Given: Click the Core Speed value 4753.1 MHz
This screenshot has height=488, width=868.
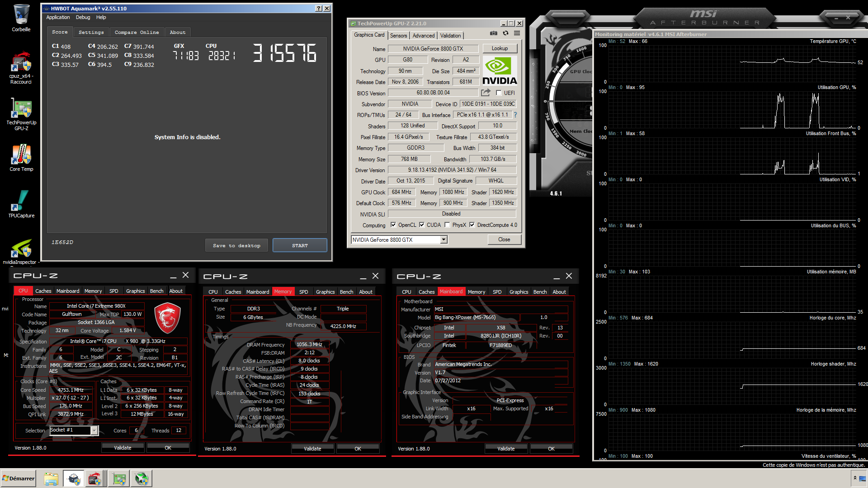Looking at the screenshot, I should point(71,390).
